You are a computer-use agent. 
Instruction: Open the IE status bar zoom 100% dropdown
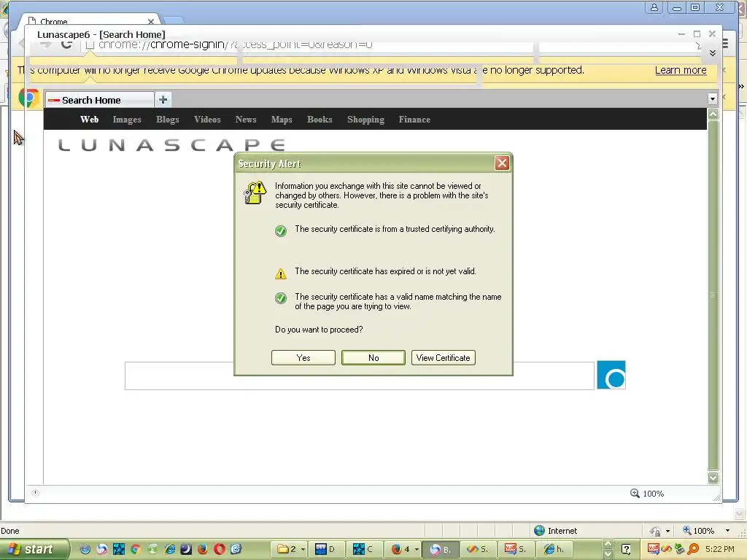[727, 531]
